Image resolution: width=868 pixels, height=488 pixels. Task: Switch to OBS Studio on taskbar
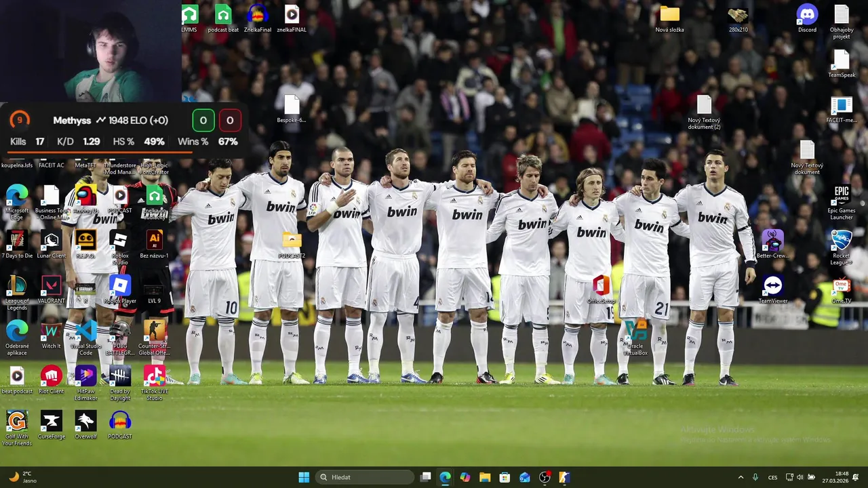coord(545,477)
